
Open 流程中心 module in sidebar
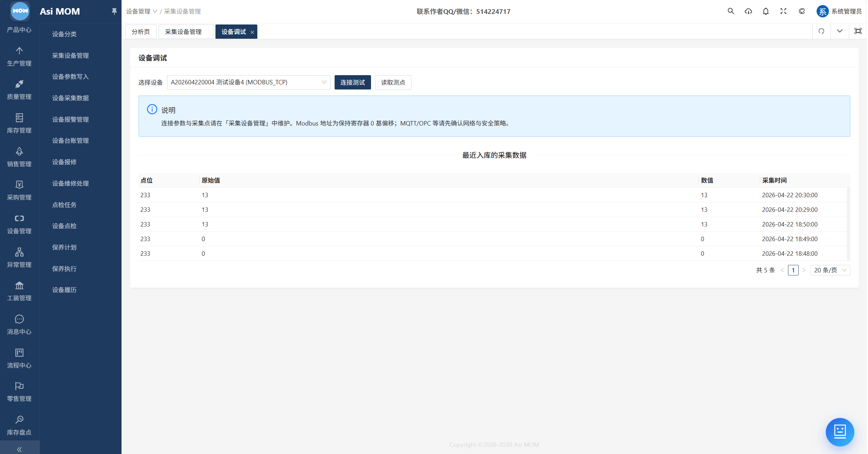click(19, 359)
